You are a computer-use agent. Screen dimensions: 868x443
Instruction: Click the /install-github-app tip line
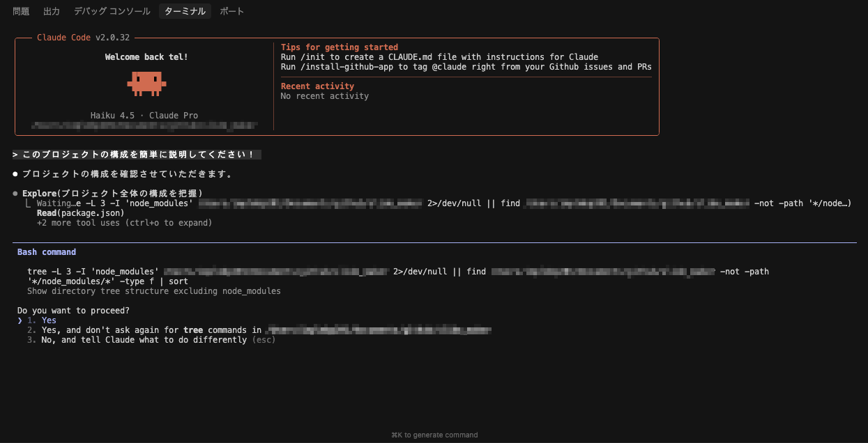pos(466,67)
